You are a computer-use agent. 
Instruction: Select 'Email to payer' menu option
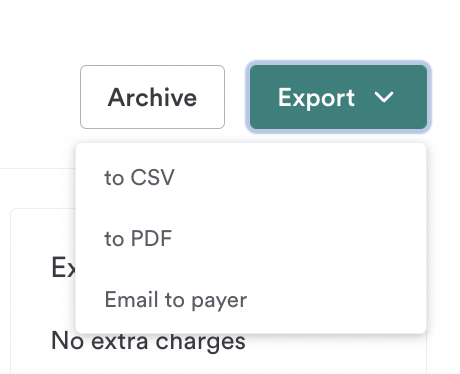251,299
